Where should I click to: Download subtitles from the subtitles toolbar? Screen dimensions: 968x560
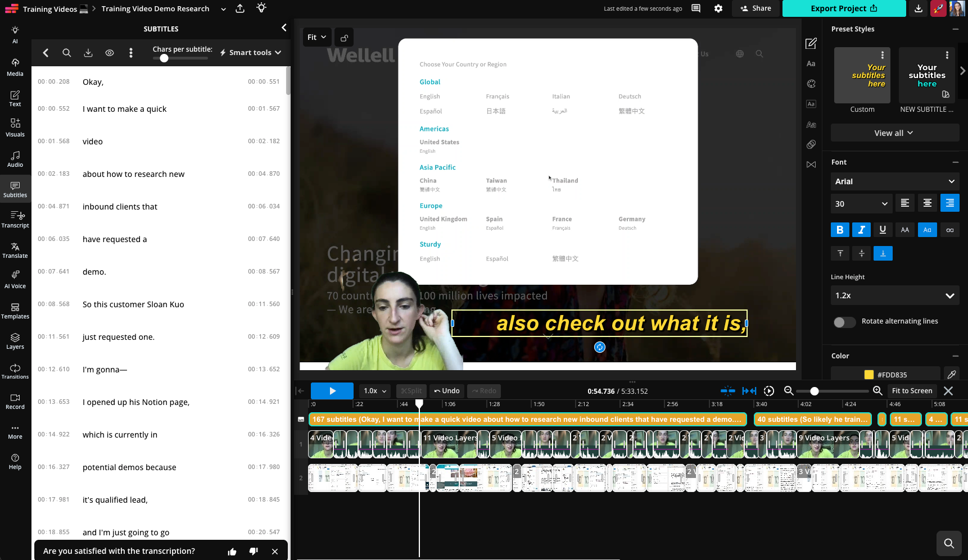click(88, 53)
